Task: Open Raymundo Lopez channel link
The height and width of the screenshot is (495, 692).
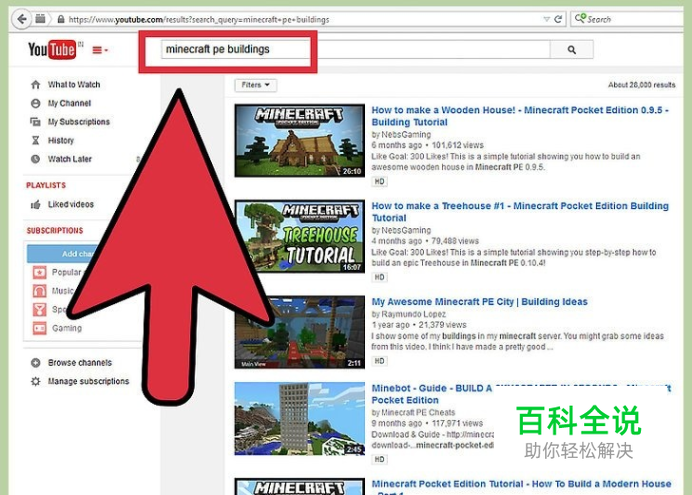Action: [x=414, y=314]
